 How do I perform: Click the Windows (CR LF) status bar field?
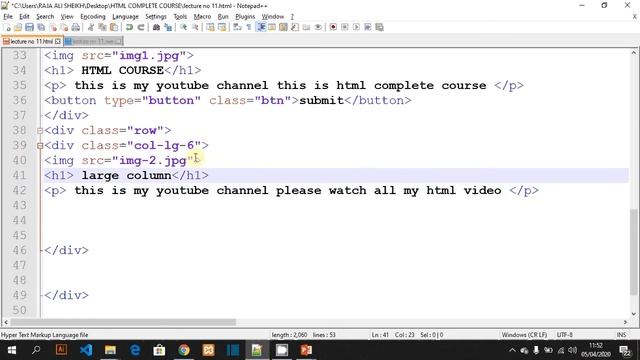524,335
